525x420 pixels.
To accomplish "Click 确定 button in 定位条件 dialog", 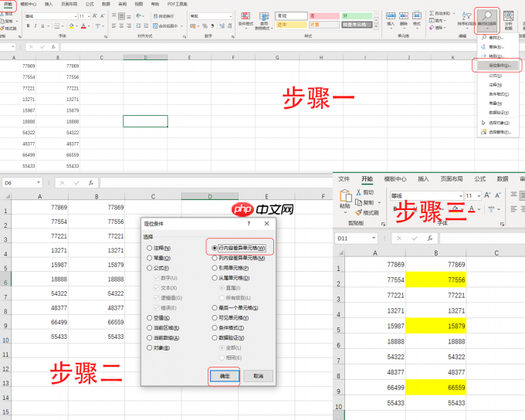I will click(225, 376).
